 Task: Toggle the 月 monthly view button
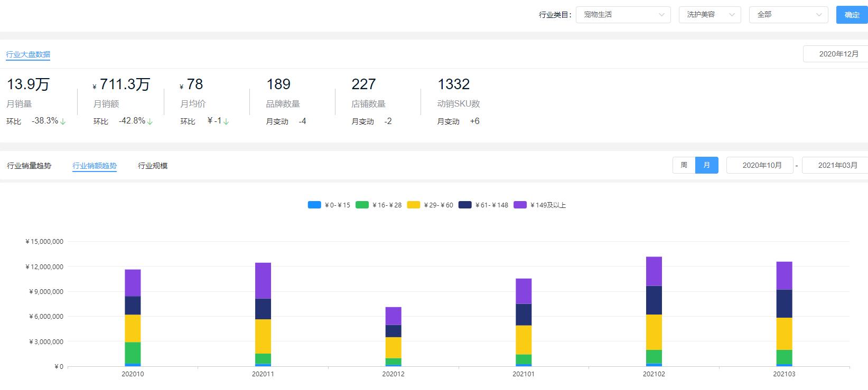coord(707,165)
